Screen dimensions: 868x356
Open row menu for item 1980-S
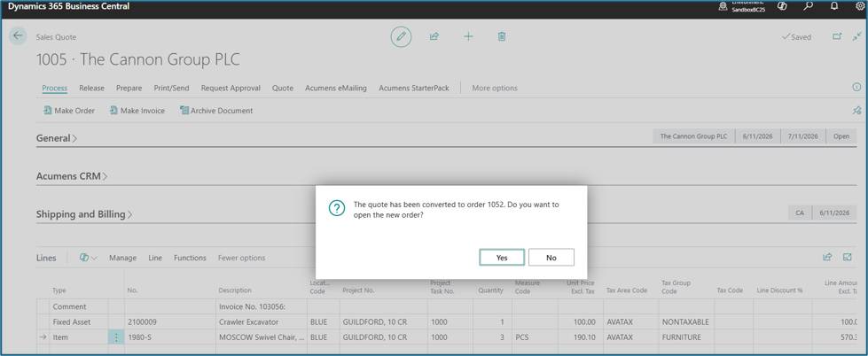(115, 337)
